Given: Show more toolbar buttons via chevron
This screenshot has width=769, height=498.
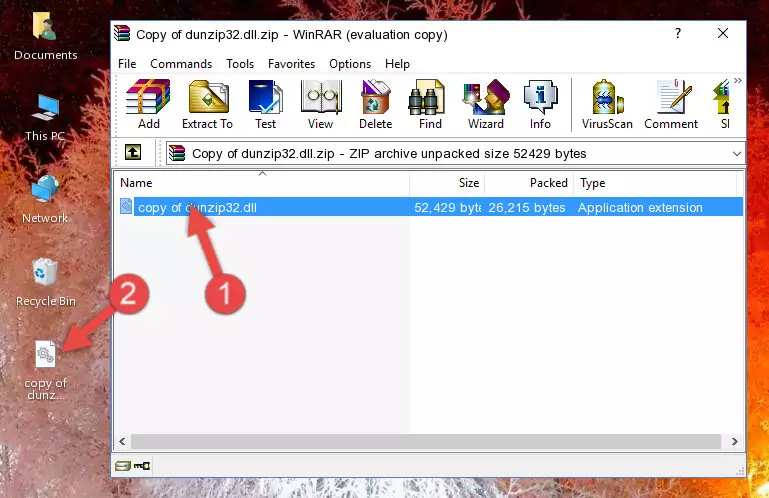Looking at the screenshot, I should pos(737,80).
